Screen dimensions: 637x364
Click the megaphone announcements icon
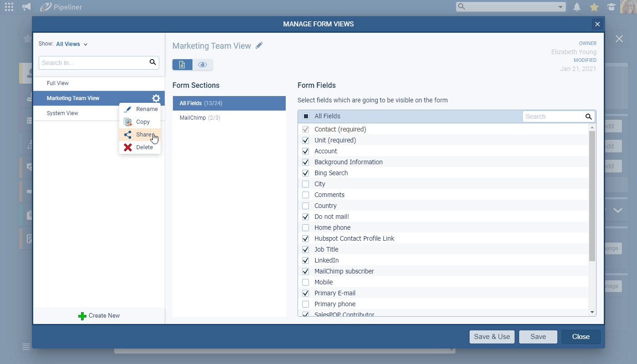click(x=26, y=7)
